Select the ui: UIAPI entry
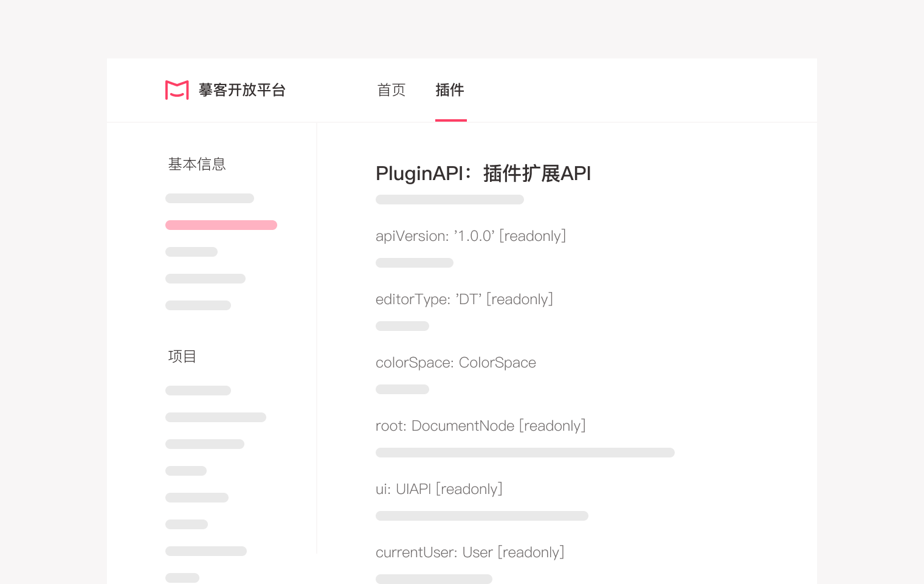This screenshot has width=924, height=584. point(439,489)
